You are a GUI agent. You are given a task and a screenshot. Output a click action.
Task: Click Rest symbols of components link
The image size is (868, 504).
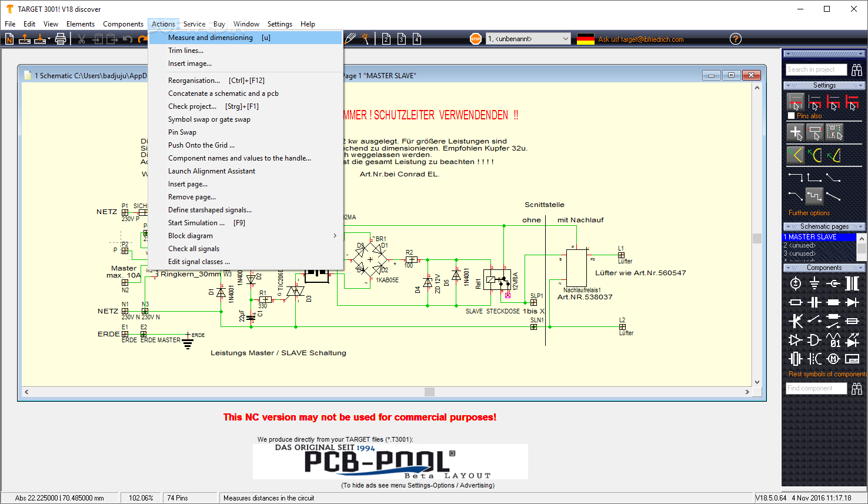point(827,374)
